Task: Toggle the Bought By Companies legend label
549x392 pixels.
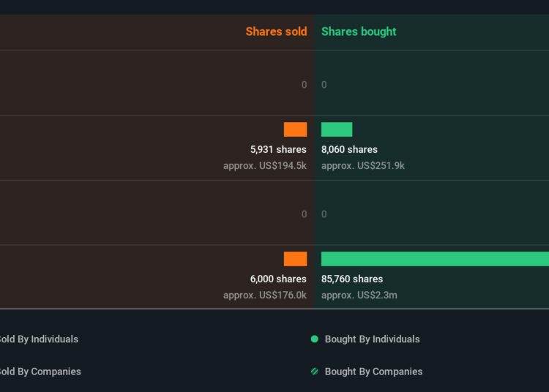Action: click(x=373, y=372)
